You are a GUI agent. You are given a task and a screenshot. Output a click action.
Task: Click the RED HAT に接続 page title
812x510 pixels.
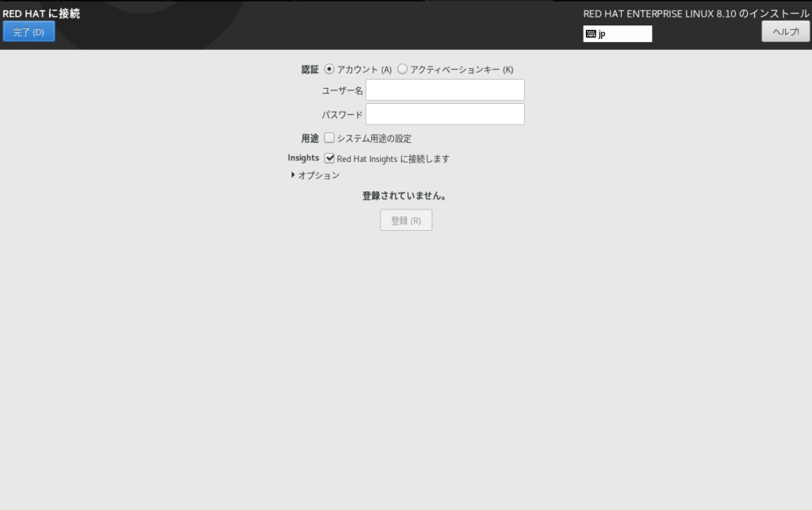pos(41,13)
